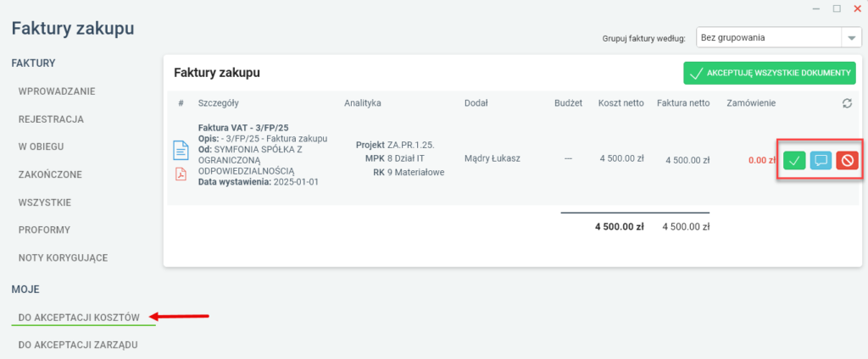Open Noty korygujące section
Image resolution: width=868 pixels, height=359 pixels.
pyautogui.click(x=63, y=257)
